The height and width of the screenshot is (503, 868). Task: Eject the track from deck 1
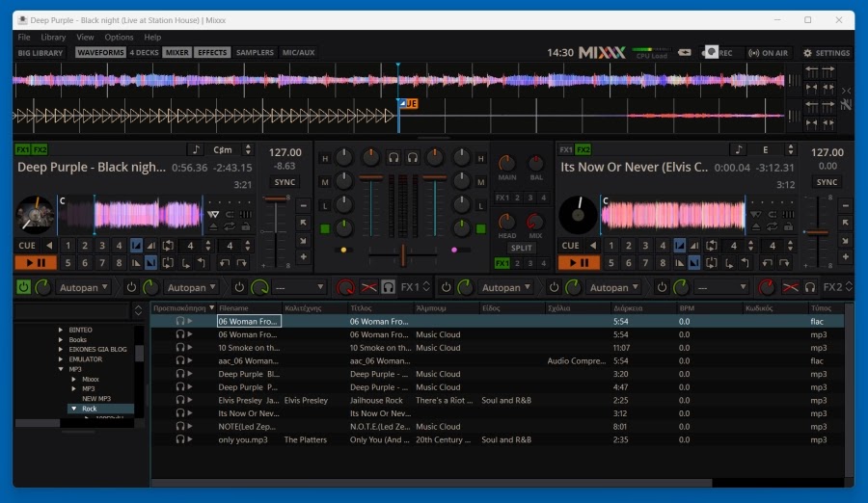pos(213,226)
